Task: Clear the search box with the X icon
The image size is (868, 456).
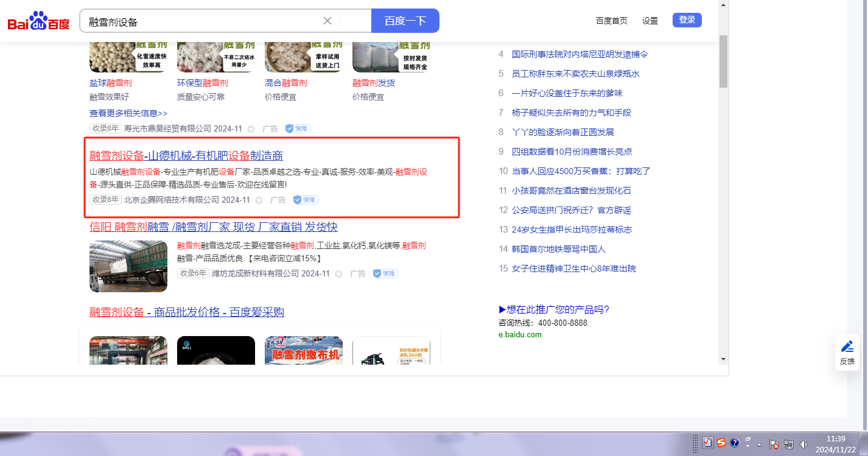Action: click(x=327, y=21)
